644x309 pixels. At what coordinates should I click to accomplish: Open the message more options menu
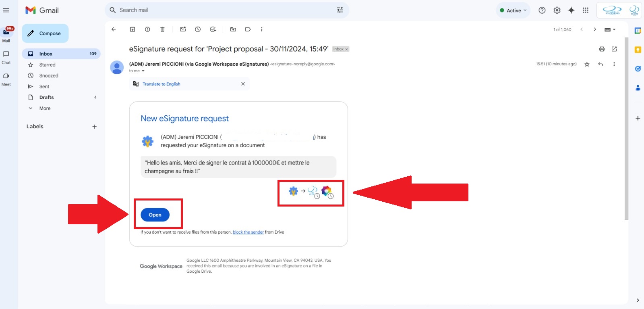coord(614,64)
